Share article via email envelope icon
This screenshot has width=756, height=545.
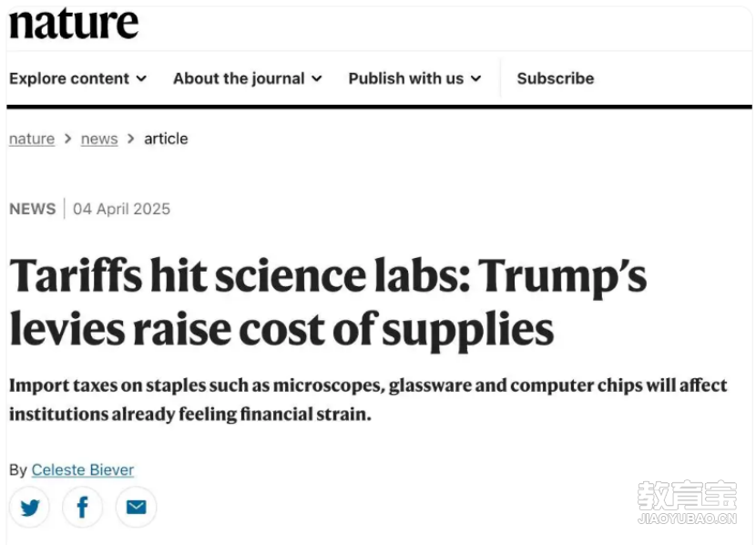136,507
